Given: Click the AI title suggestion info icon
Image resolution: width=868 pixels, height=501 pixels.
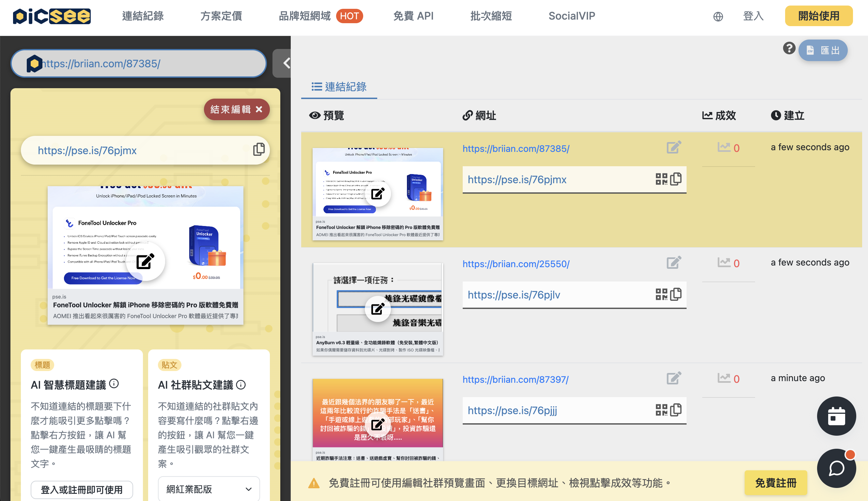Looking at the screenshot, I should click(x=114, y=384).
